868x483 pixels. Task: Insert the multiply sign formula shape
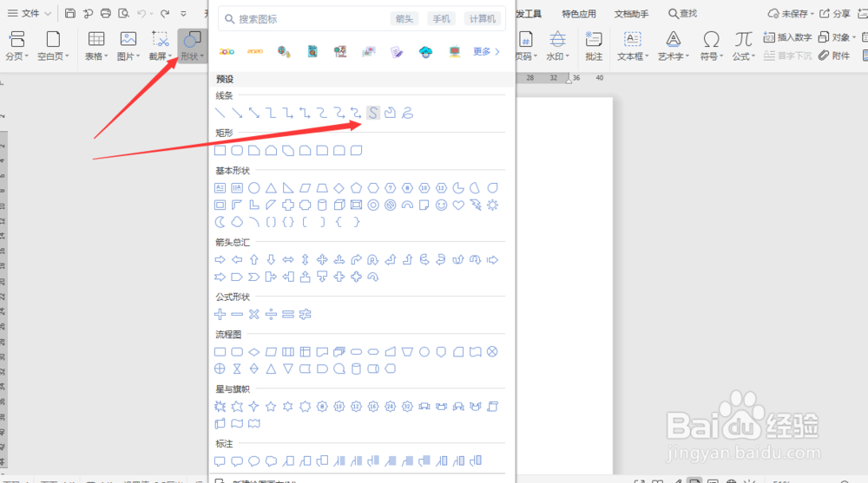pos(254,314)
